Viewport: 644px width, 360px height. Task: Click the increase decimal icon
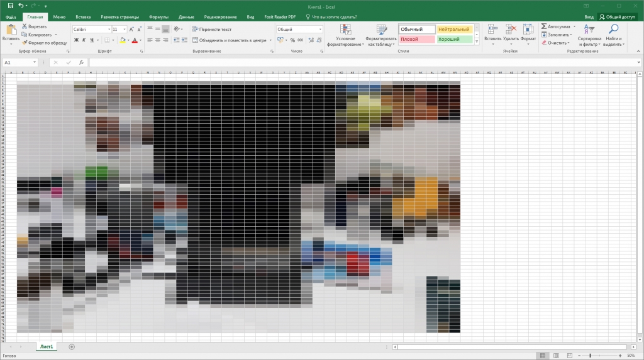point(311,40)
